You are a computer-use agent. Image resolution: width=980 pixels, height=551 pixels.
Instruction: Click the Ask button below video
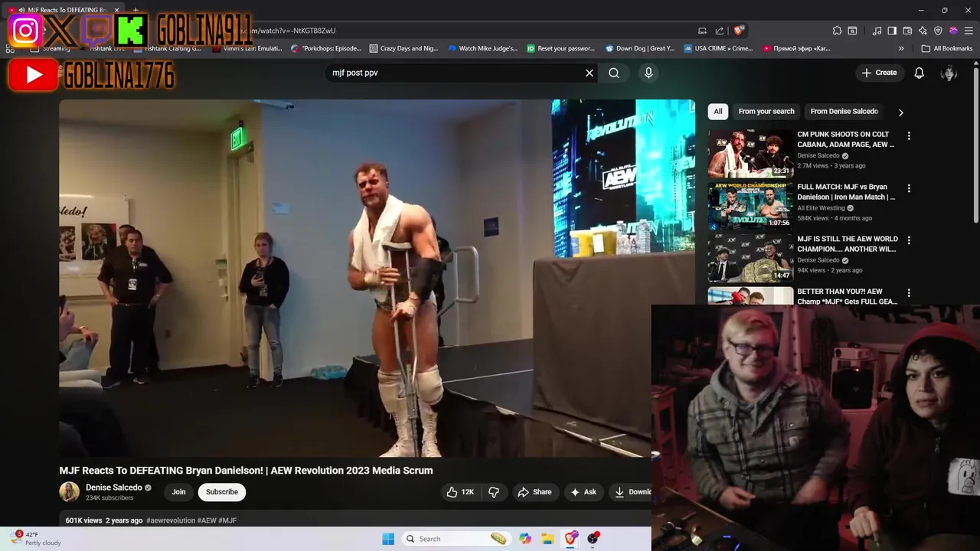583,492
